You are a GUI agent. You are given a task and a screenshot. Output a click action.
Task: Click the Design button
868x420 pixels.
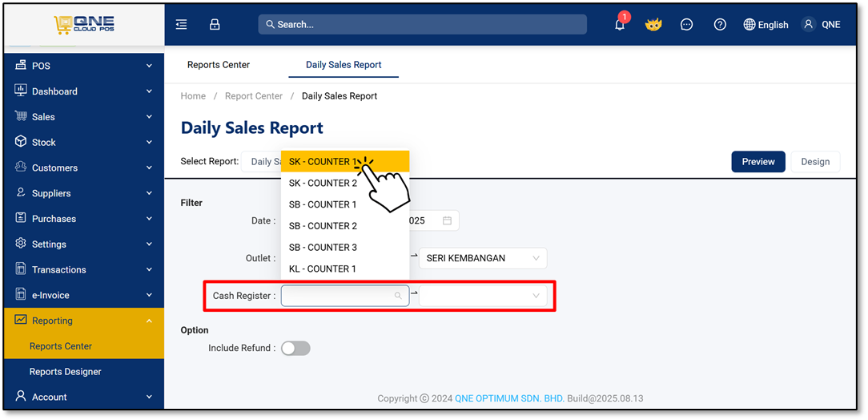point(815,162)
